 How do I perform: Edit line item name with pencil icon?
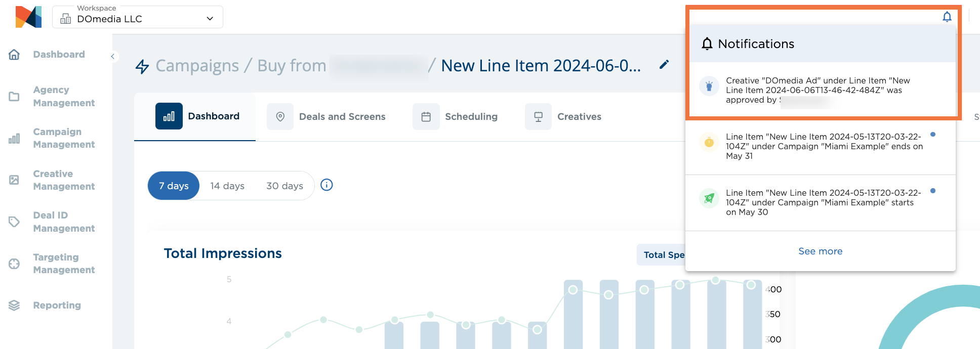[664, 64]
